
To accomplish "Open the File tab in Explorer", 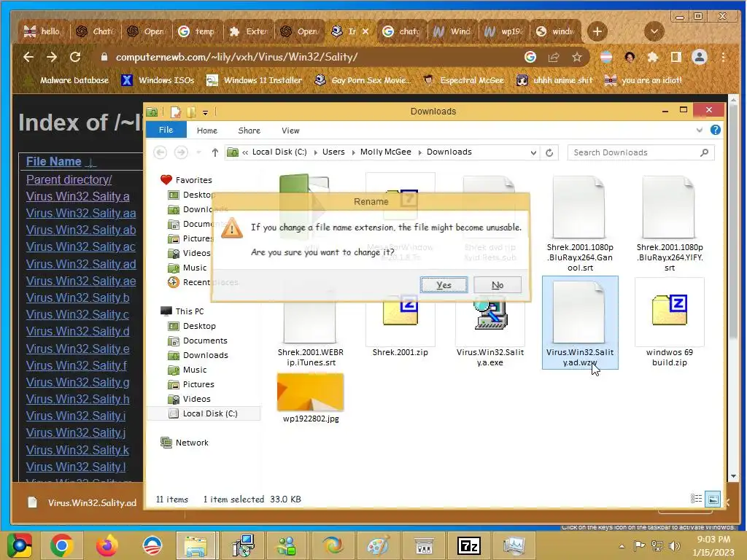I will click(x=166, y=130).
